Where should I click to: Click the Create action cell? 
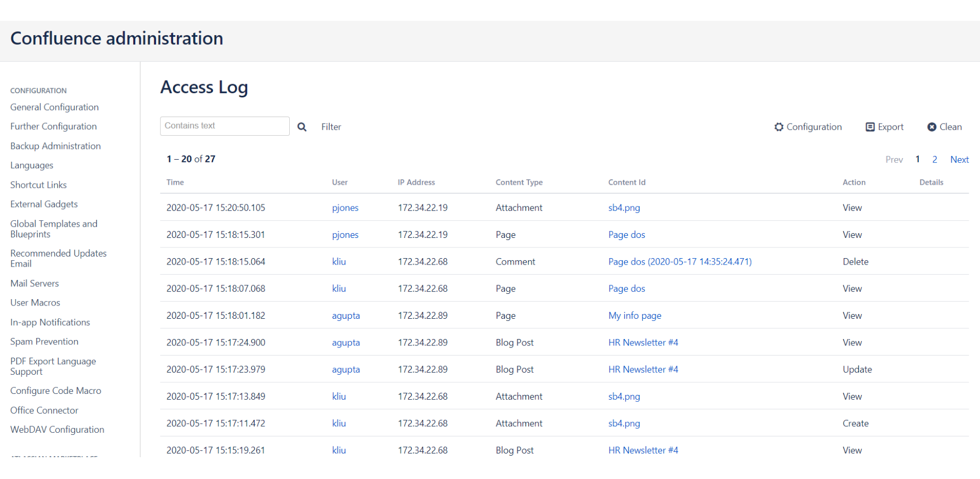coord(855,423)
